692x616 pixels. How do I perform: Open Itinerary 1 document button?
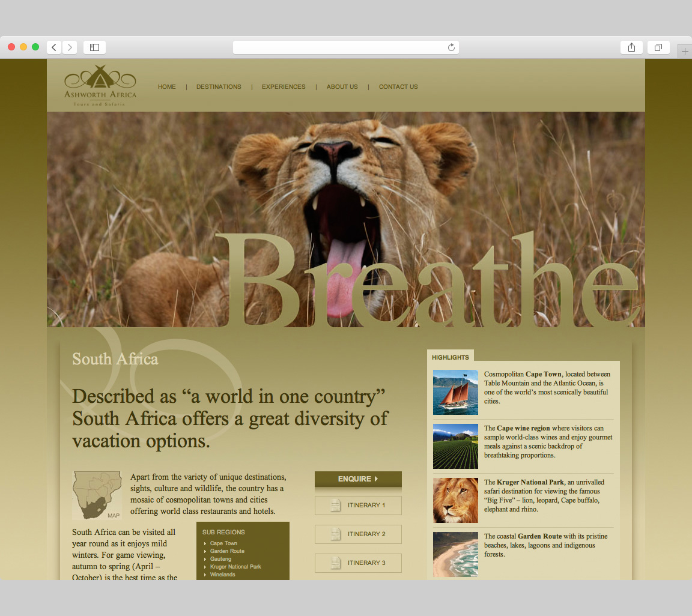[x=358, y=506]
